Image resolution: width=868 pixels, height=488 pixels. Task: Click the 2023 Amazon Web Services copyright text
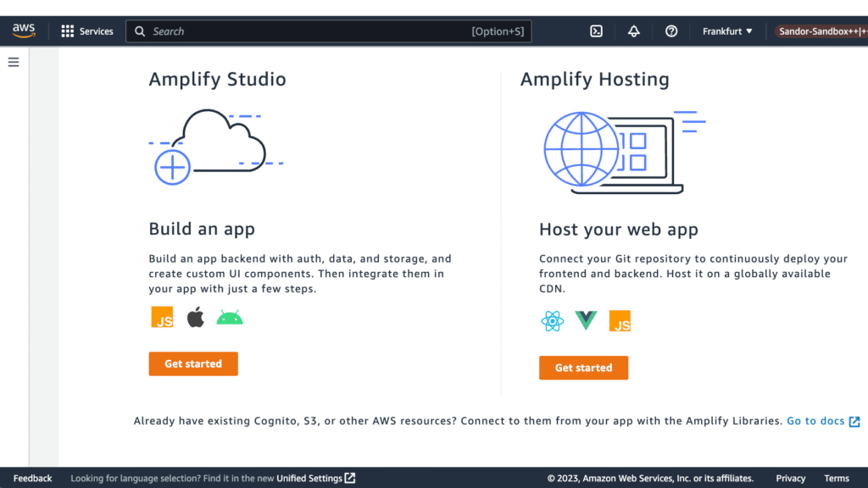click(650, 478)
